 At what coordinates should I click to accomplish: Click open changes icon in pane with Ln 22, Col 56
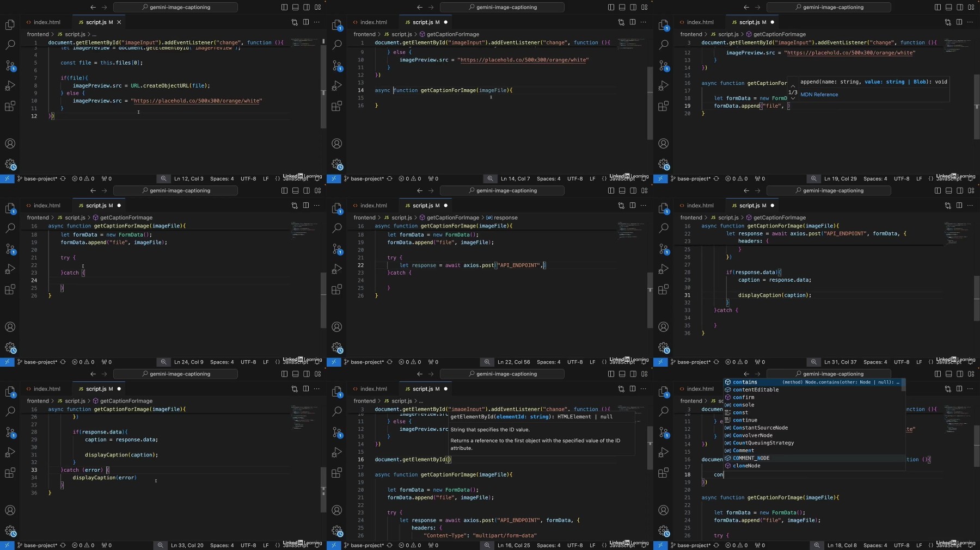click(x=621, y=206)
